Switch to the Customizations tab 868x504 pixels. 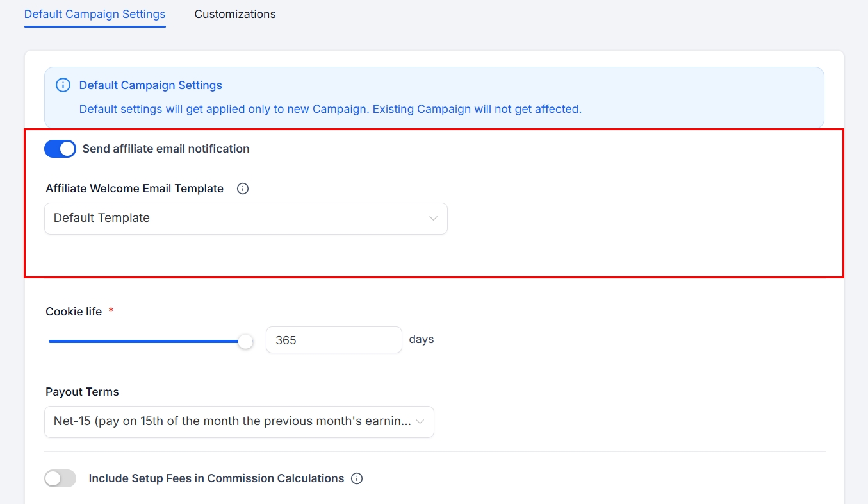point(235,14)
